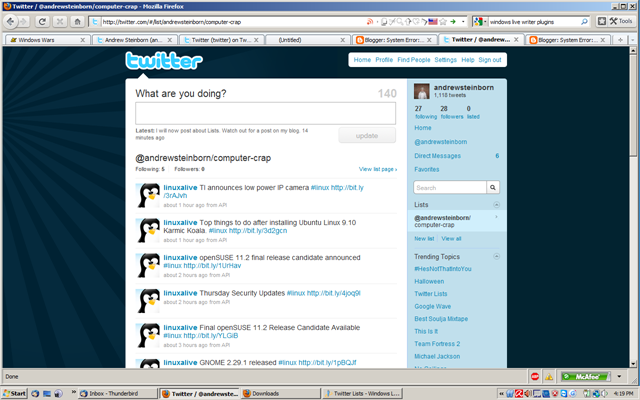The height and width of the screenshot is (400, 640).
Task: Open the Tools toolbar button
Action: point(621,21)
